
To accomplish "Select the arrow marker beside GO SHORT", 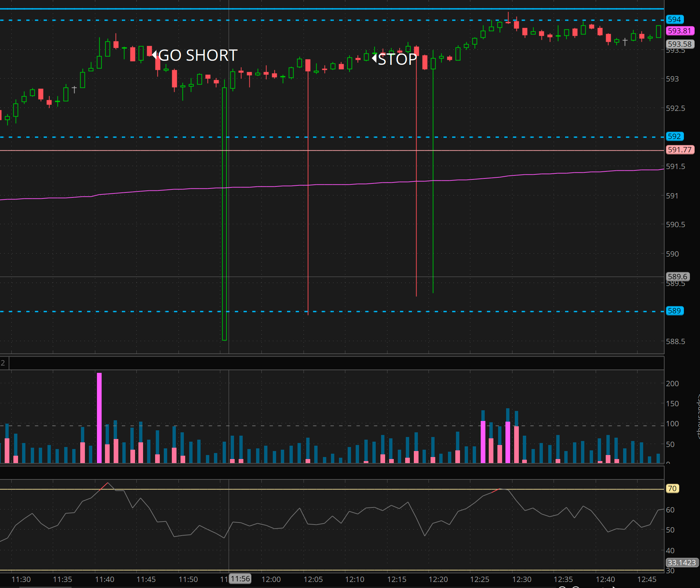I will pyautogui.click(x=154, y=54).
